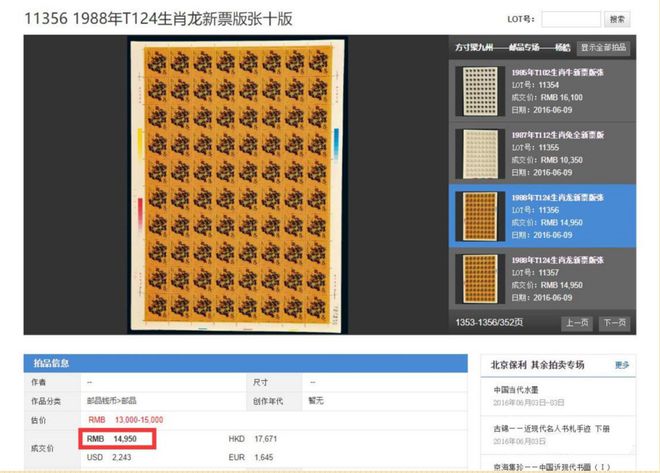The image size is (660, 473).
Task: Click the 邮品钱币>邮品 category text
Action: 112,401
